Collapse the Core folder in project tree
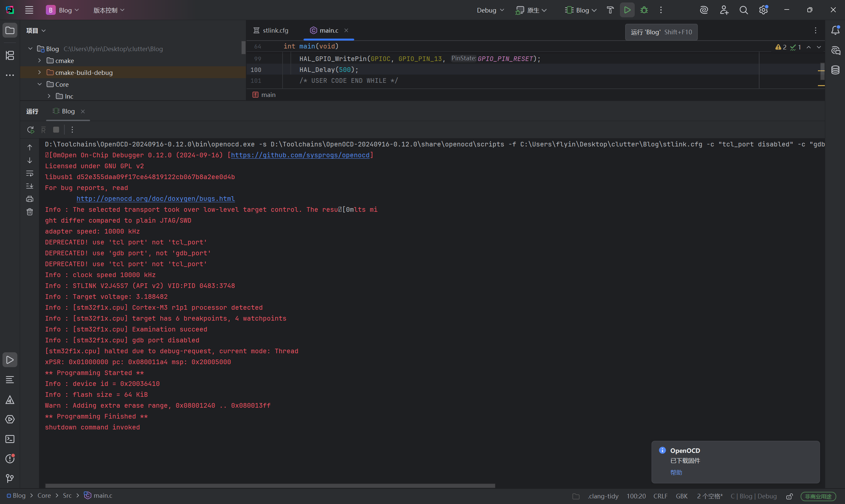Viewport: 845px width, 504px height. point(39,84)
